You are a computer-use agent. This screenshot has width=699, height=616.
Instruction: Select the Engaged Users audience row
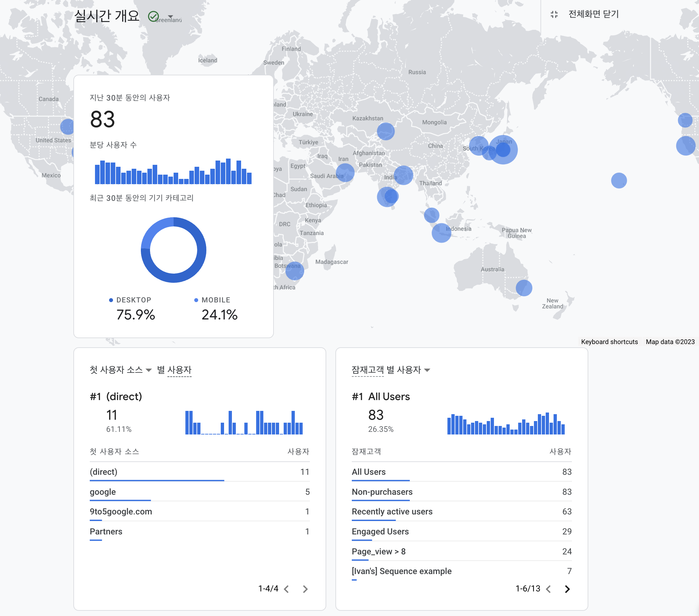(x=380, y=531)
